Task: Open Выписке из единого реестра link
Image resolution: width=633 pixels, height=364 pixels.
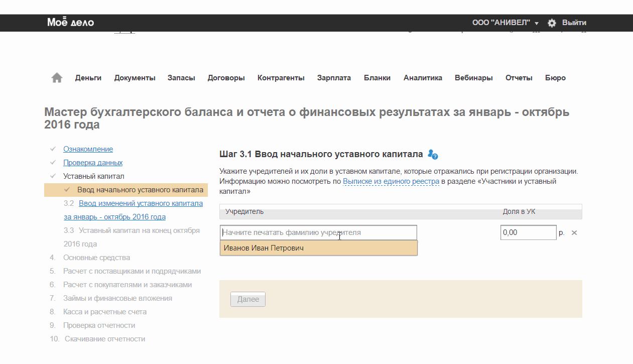Action: (391, 181)
